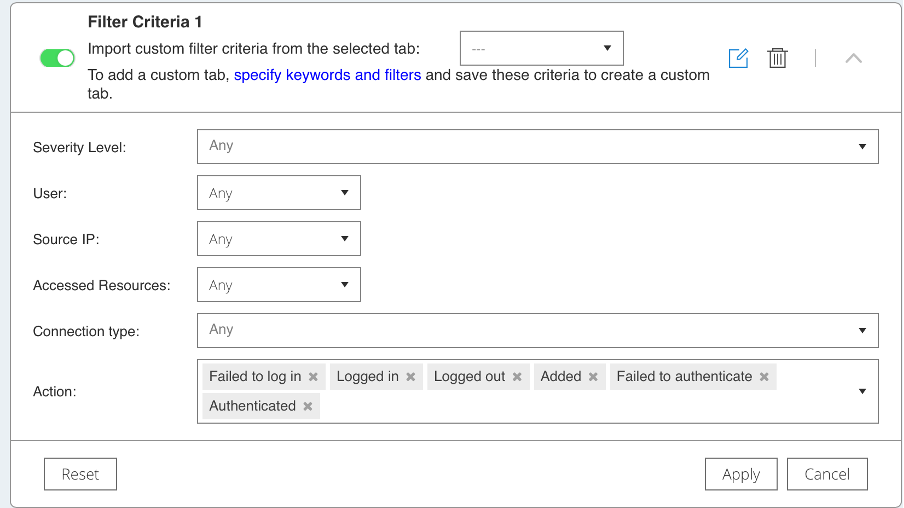Screen dimensions: 904x508
Task: Choose from the Accessed Resources dropdown
Action: pos(278,285)
